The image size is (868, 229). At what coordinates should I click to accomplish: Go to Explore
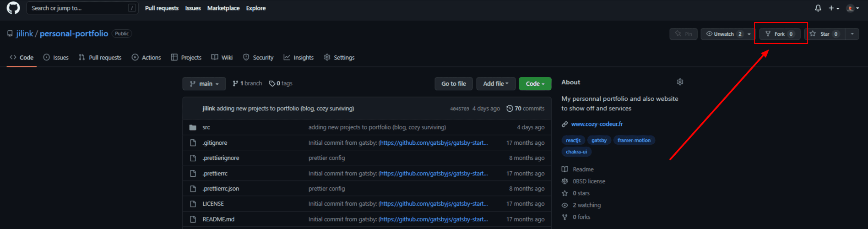tap(256, 8)
